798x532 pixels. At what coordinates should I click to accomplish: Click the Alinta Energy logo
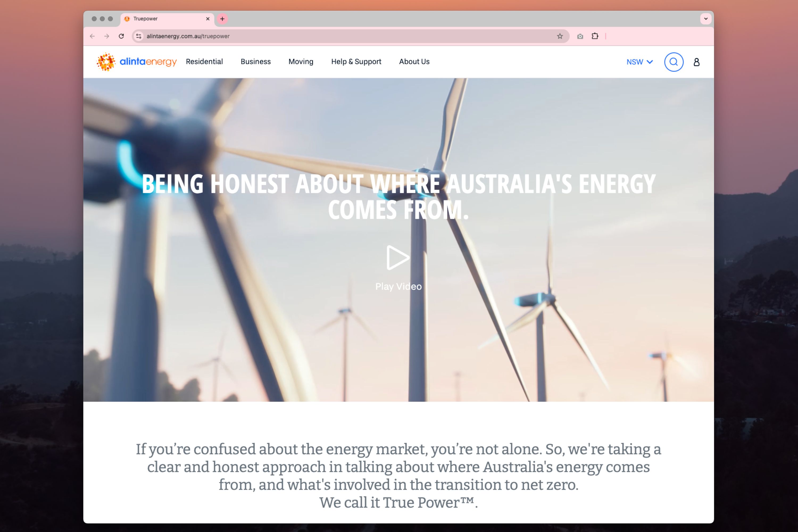click(136, 62)
